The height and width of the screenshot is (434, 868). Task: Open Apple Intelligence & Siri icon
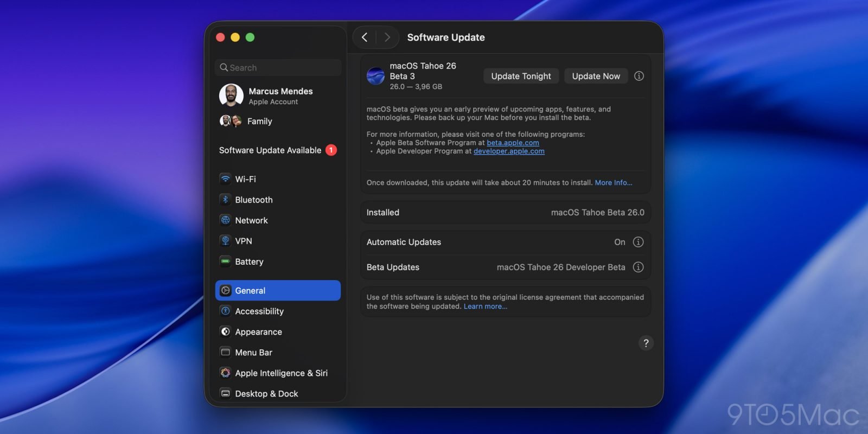pos(225,373)
